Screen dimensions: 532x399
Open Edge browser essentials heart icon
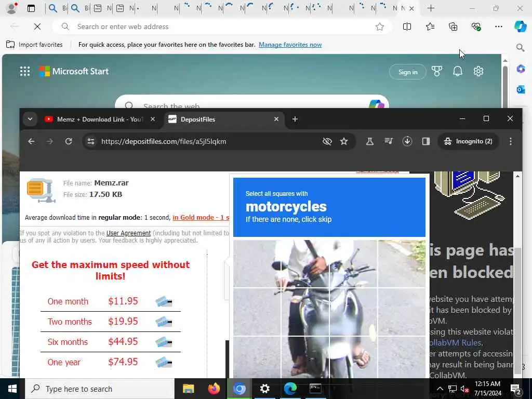(x=476, y=26)
